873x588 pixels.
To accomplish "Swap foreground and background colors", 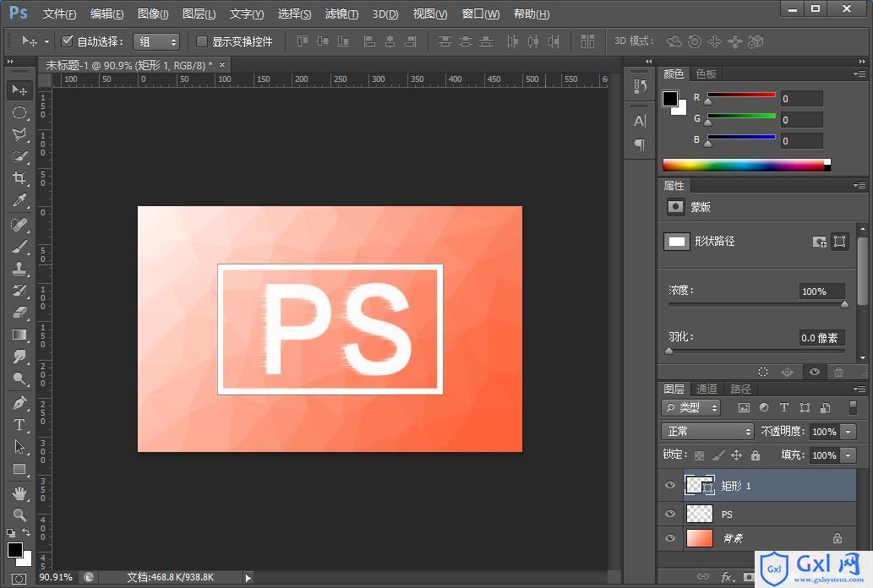I will [26, 532].
